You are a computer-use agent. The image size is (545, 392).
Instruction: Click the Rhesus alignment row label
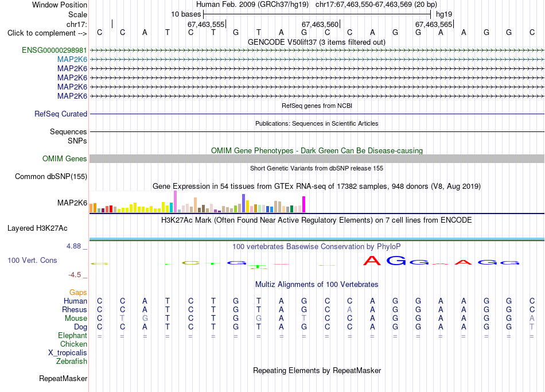75,309
